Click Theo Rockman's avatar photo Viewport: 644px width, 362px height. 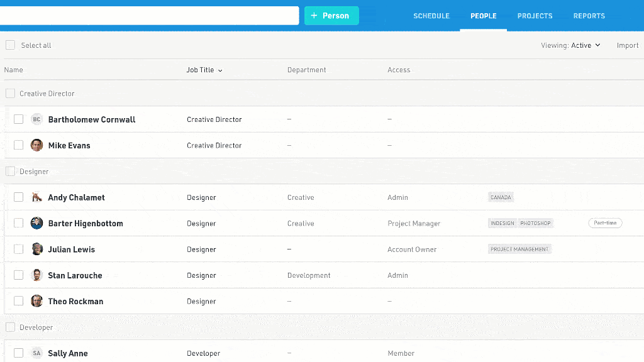36,301
